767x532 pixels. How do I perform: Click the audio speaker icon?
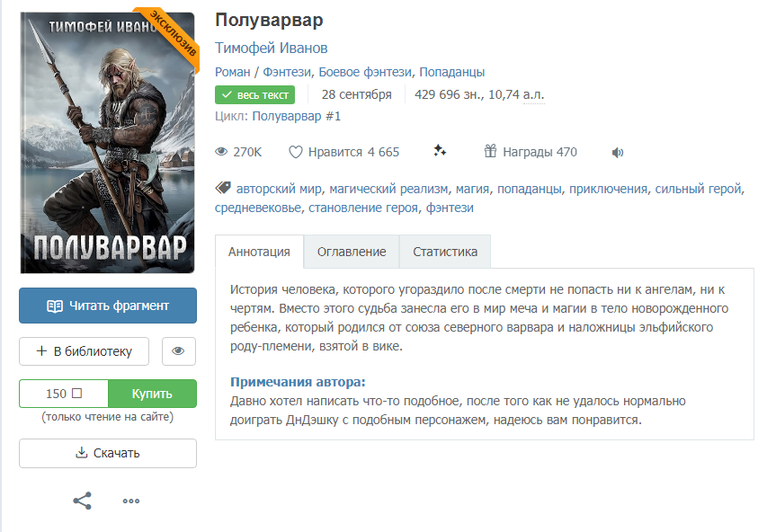[618, 153]
